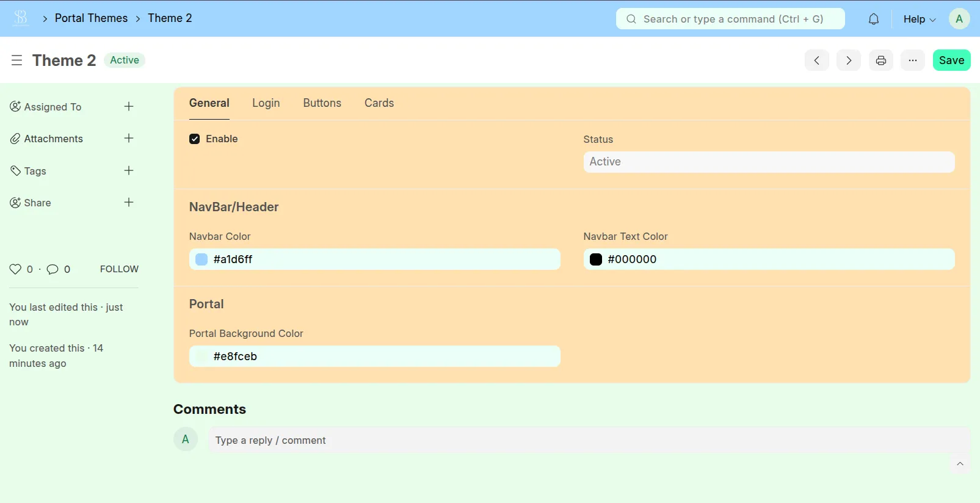The image size is (980, 503).
Task: Open the Cards tab
Action: (379, 103)
